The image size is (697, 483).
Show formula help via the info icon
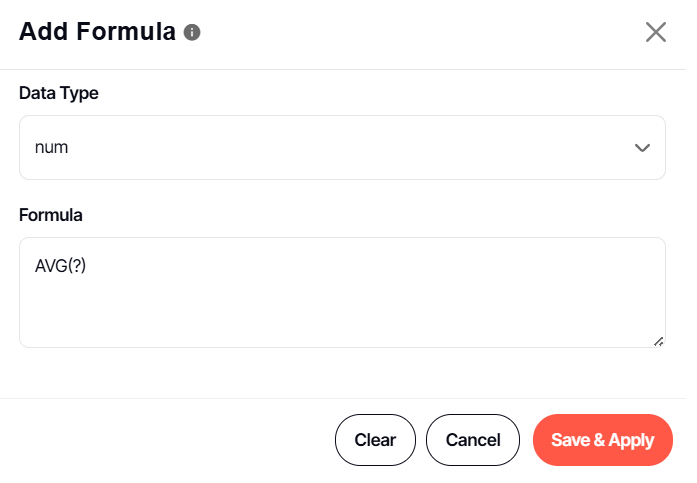click(x=193, y=32)
